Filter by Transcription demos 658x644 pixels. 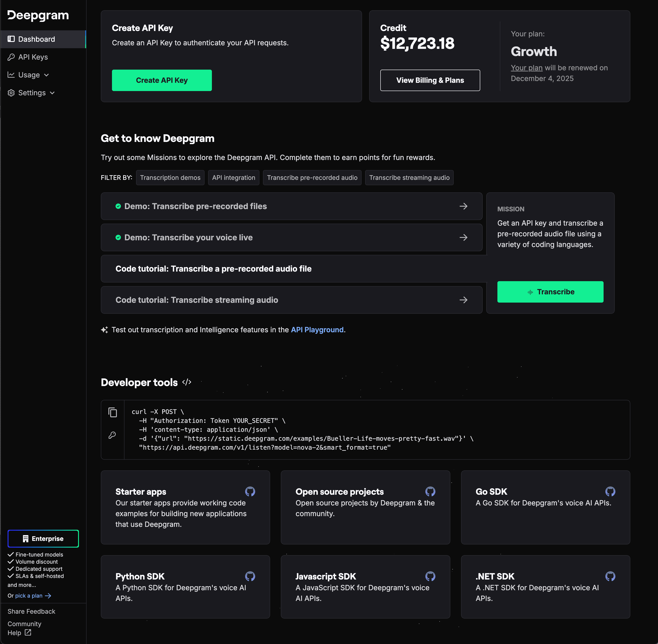170,178
